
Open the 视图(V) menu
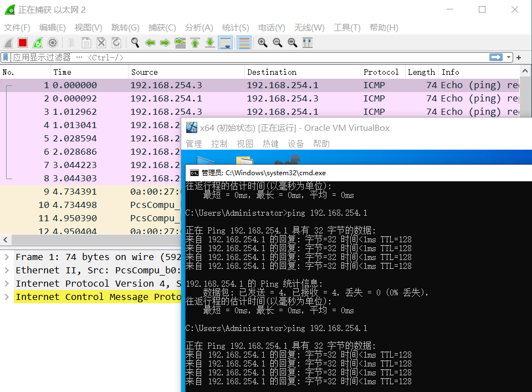tap(88, 28)
